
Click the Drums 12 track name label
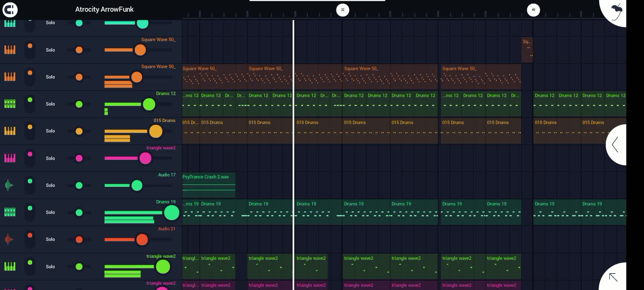pos(166,93)
